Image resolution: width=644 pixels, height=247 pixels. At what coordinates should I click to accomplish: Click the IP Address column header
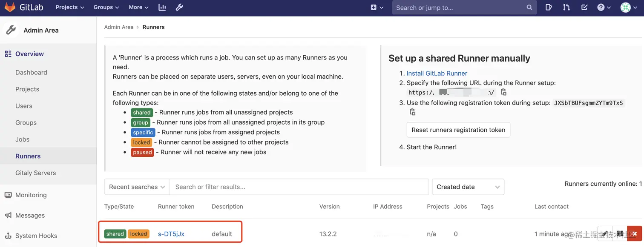388,207
